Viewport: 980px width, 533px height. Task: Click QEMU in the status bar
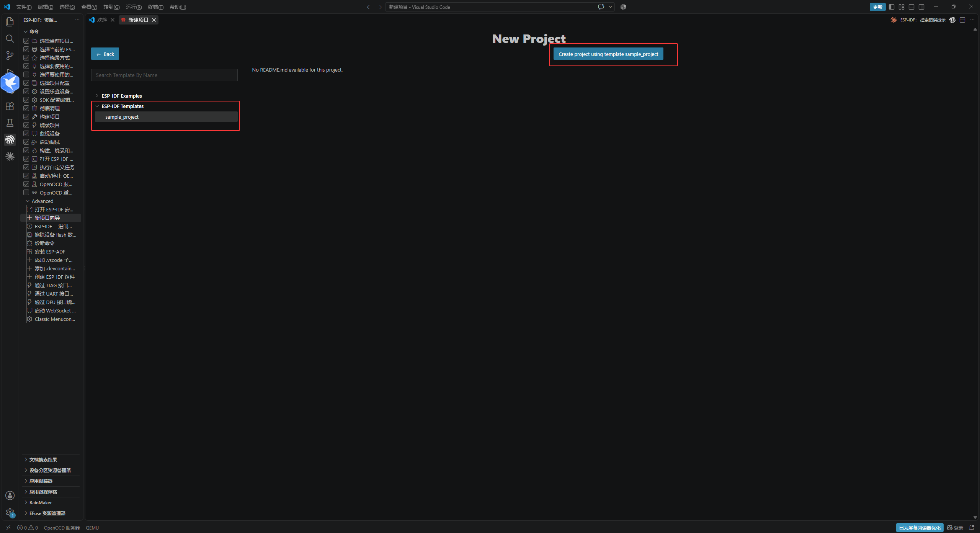click(92, 528)
